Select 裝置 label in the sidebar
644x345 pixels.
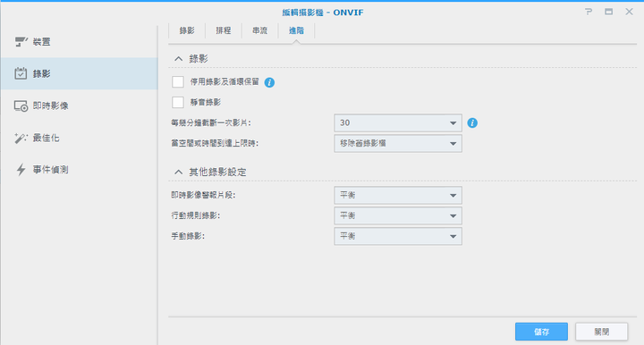41,42
